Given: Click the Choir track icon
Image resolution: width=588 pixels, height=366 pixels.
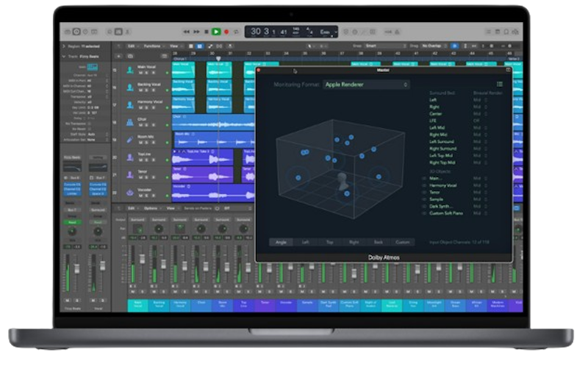Looking at the screenshot, I should (130, 122).
